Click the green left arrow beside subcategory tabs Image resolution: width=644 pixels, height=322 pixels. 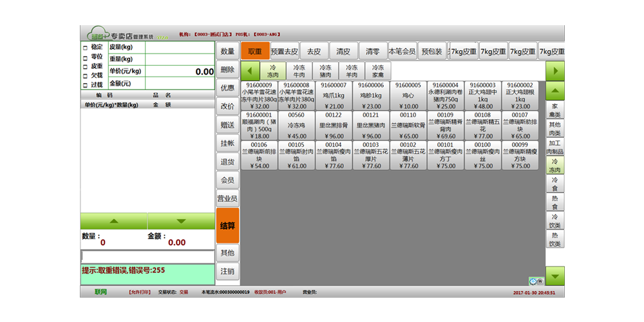point(250,71)
